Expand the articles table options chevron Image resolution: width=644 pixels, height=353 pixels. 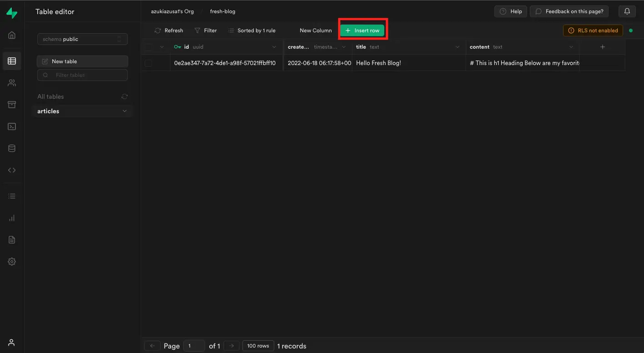125,111
